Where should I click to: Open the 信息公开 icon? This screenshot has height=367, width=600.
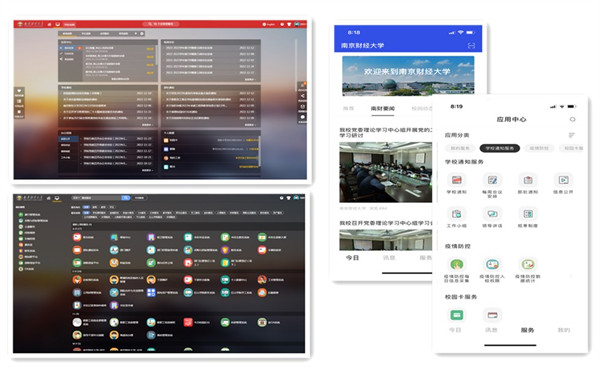click(563, 180)
